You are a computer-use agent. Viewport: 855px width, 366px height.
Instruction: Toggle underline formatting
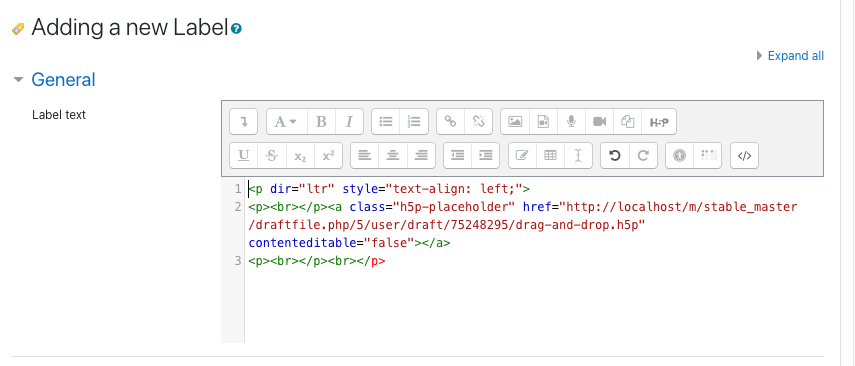click(x=243, y=155)
